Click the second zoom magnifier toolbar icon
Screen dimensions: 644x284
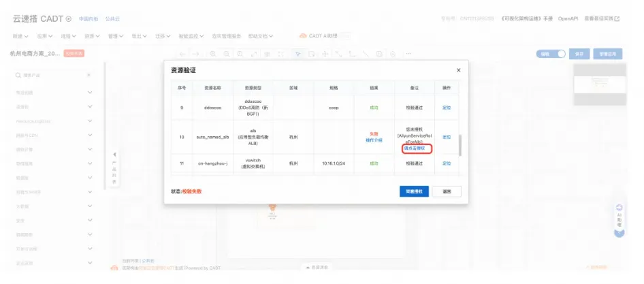[x=227, y=54]
